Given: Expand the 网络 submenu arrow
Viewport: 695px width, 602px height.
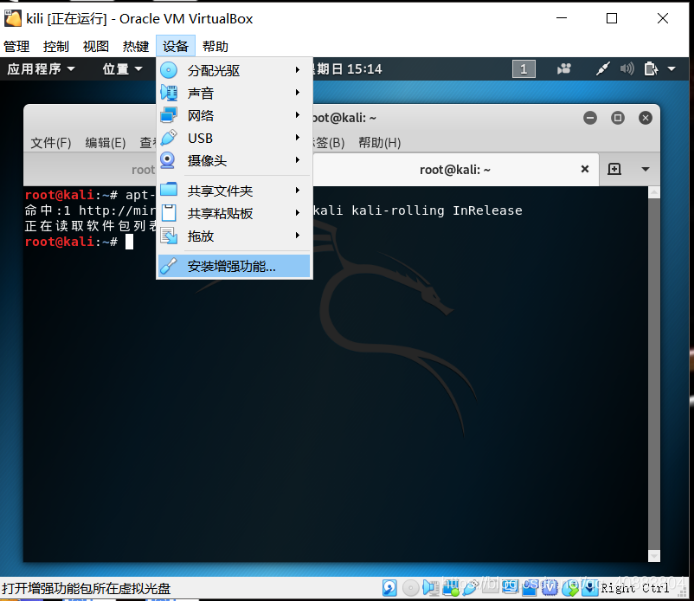Looking at the screenshot, I should [298, 115].
